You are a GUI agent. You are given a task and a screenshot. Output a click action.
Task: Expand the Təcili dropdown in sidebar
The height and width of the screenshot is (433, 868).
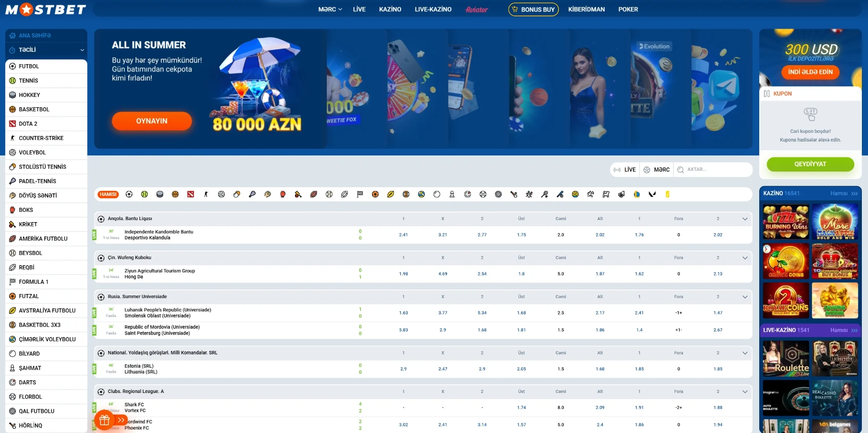click(46, 50)
